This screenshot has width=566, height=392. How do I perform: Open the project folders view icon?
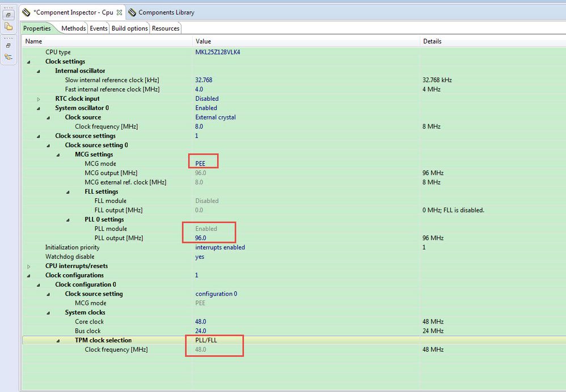(x=9, y=27)
